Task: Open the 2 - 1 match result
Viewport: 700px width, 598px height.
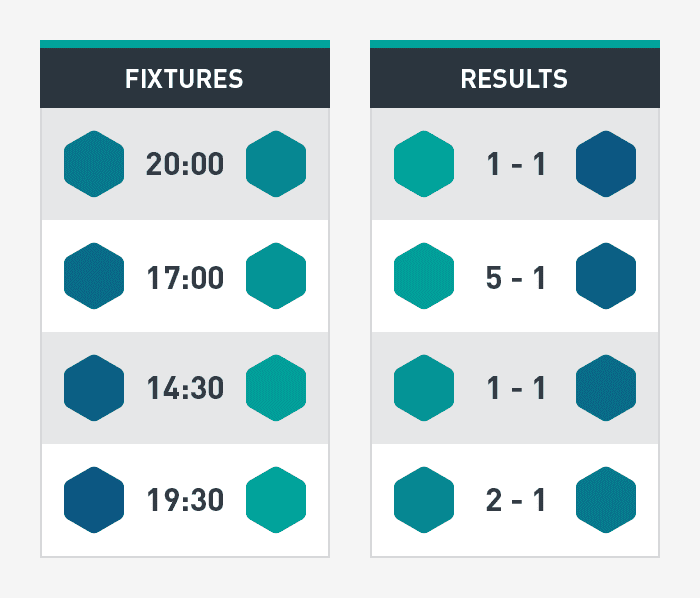Action: [x=515, y=500]
